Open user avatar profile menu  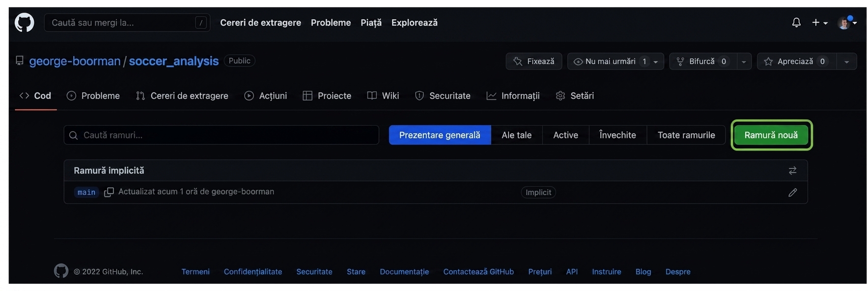coord(847,23)
